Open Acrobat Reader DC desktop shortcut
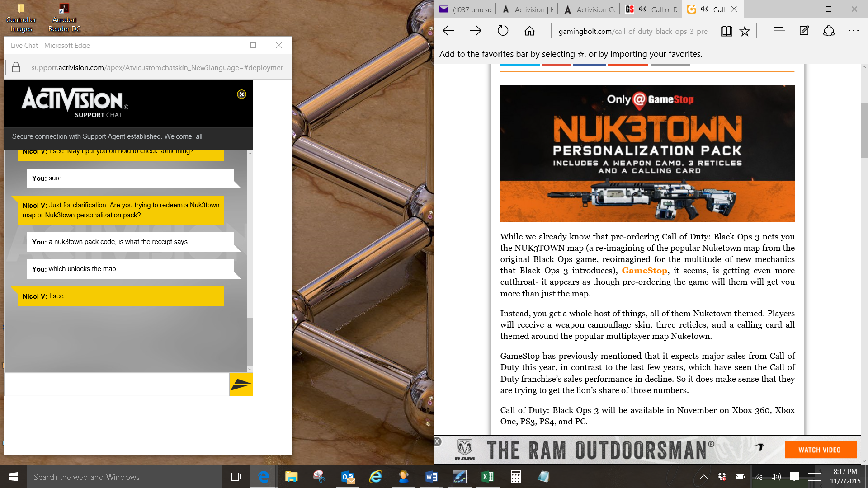 [64, 18]
